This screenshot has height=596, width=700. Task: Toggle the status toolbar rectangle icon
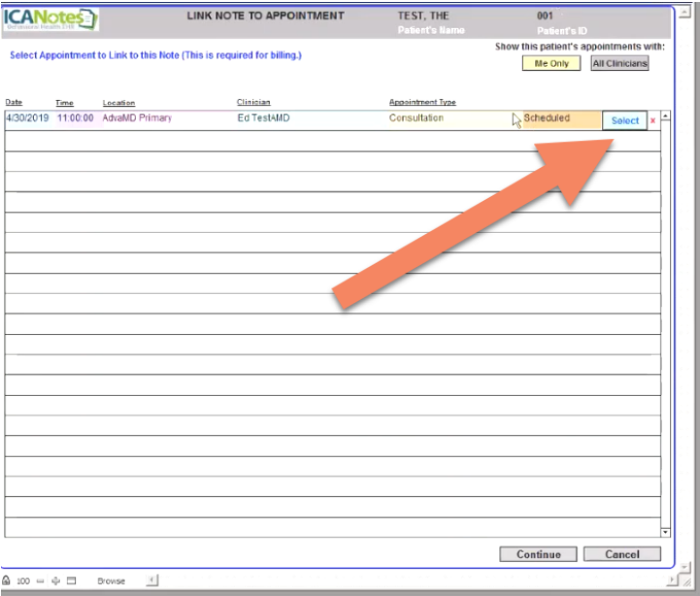(71, 580)
